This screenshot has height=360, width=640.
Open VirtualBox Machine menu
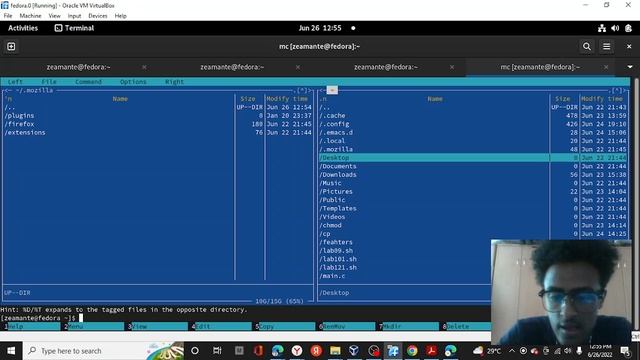pyautogui.click(x=30, y=16)
